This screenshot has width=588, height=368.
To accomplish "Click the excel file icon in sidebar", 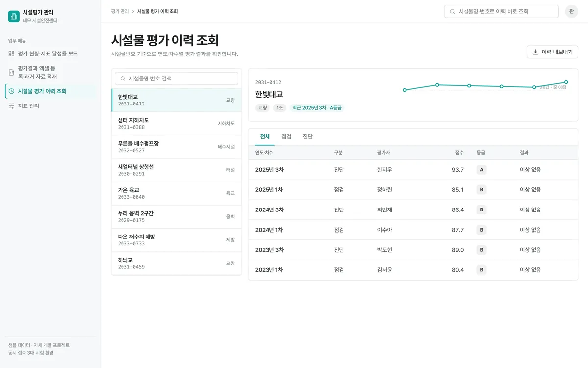I will [11, 72].
